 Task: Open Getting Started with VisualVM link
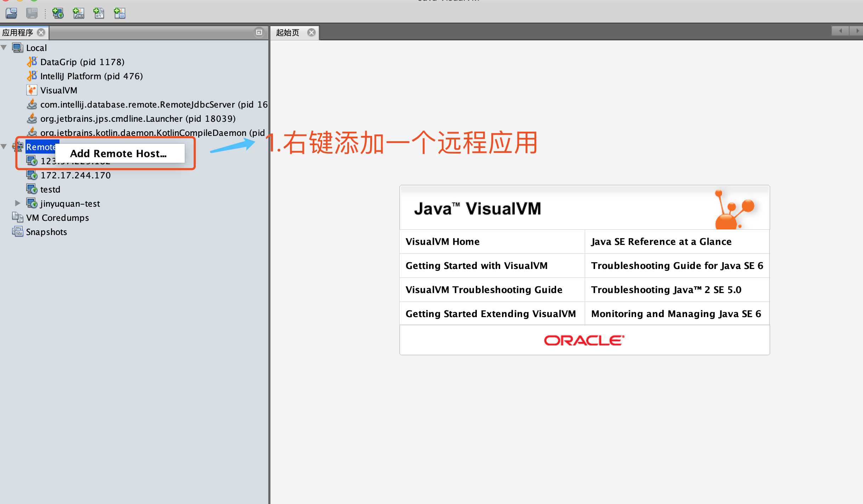[476, 265]
